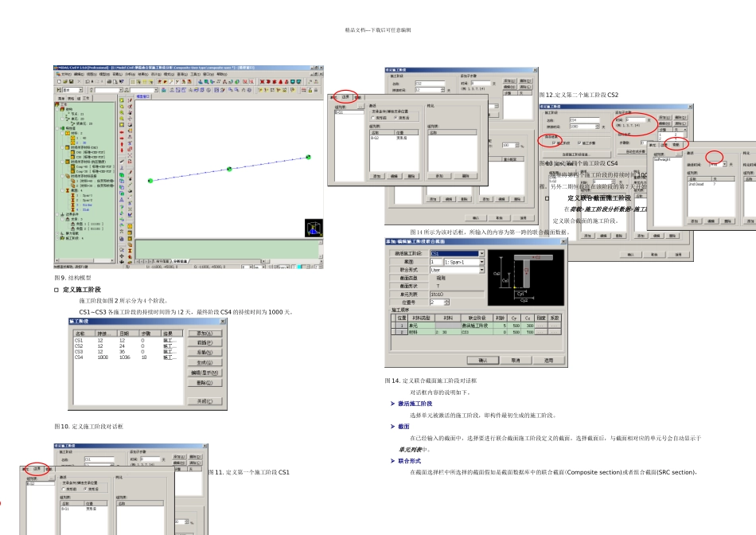Click the New file icon in MIDAS toolbar
Screen dimensions: 756x535
click(x=58, y=81)
